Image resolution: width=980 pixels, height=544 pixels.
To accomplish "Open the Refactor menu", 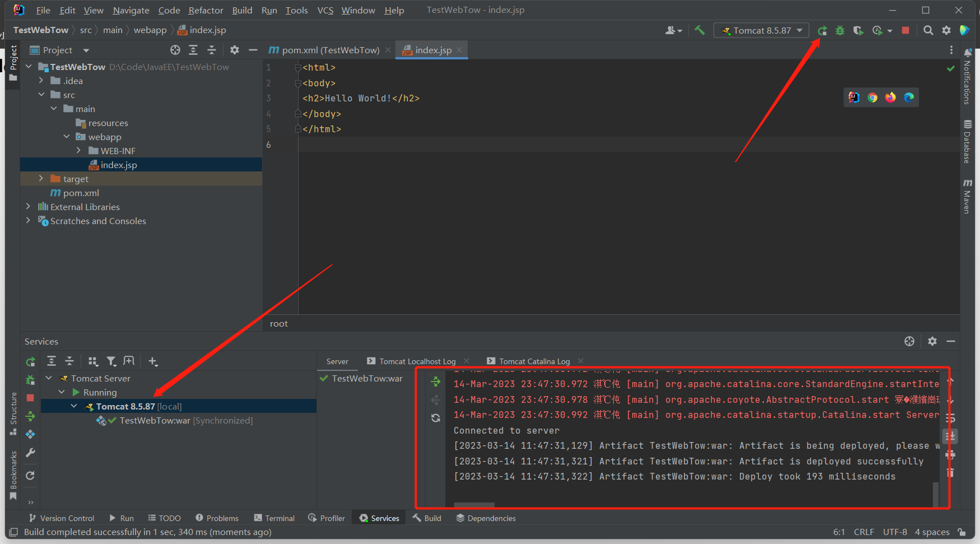I will tap(206, 10).
